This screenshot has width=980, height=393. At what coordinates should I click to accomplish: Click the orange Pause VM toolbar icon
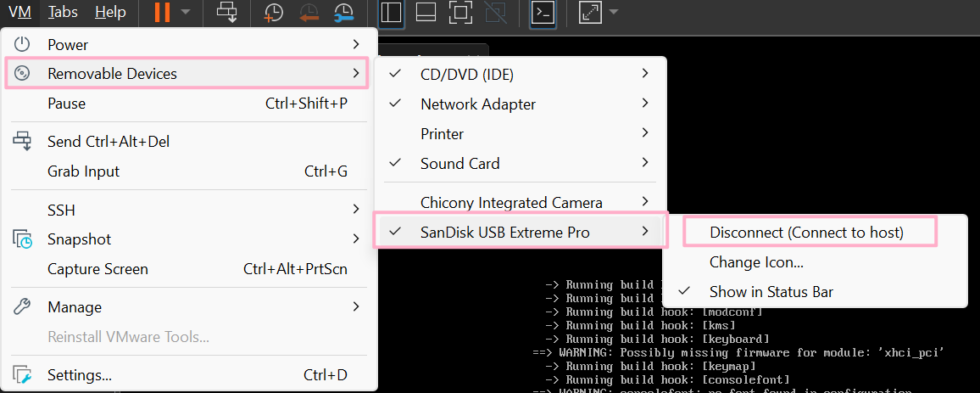pos(161,12)
